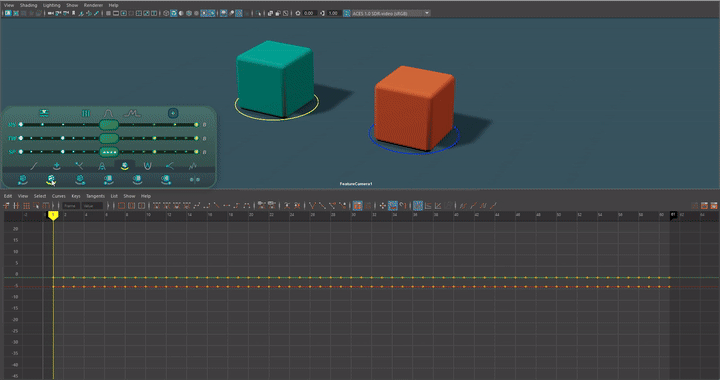Select the letter A tab in animBot panel
Image resolution: width=720 pixels, height=380 pixels.
(102, 166)
